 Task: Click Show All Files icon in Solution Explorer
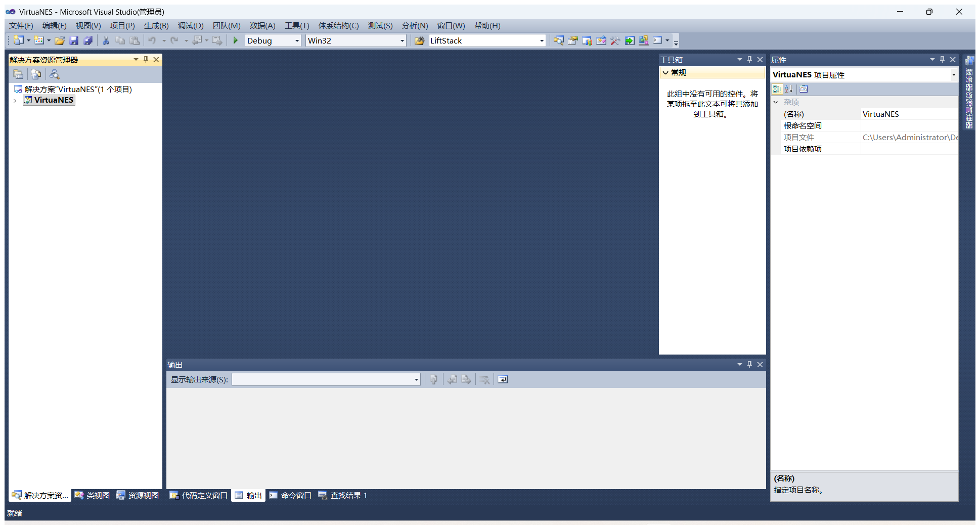(x=36, y=74)
